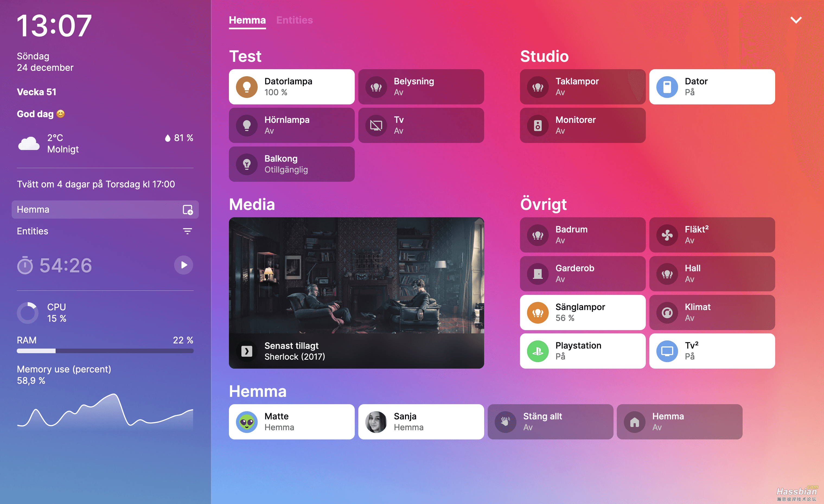Screen dimensions: 824x504
Task: Turn on the Hörnlampa card
Action: (x=292, y=125)
